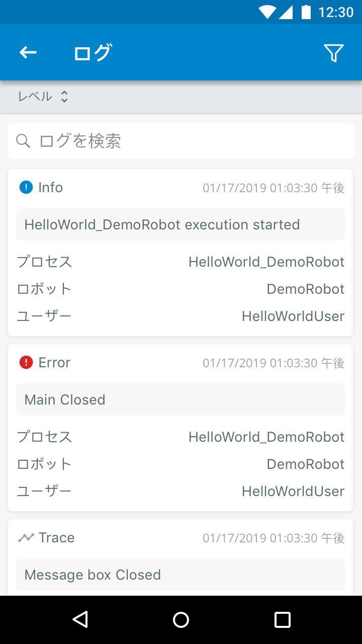
Task: Tap ユーザー label in the Info card
Action: pos(44,316)
